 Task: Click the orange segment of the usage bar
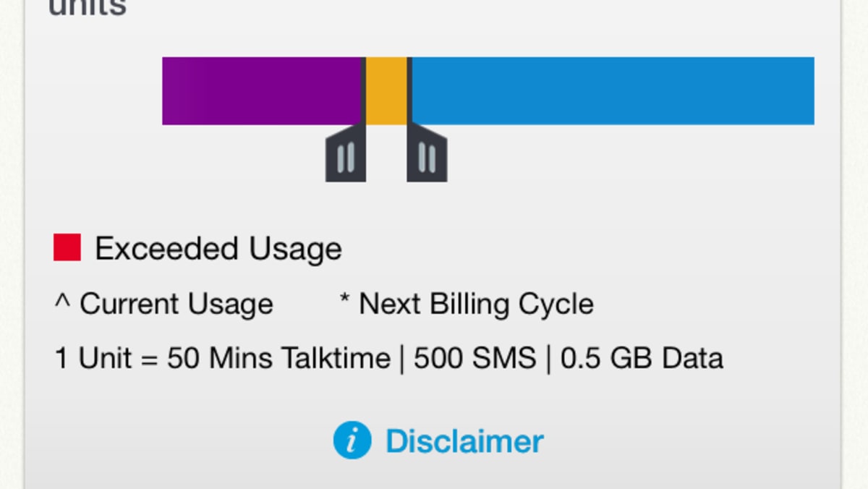pos(387,90)
